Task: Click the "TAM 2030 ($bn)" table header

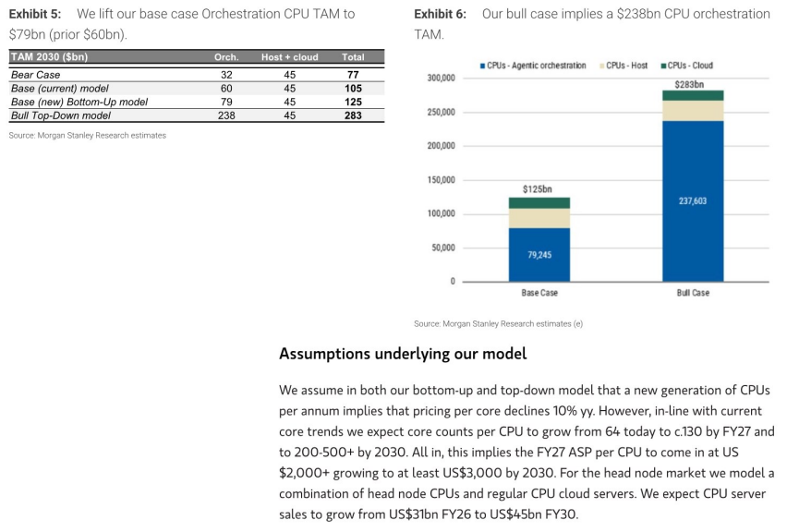Action: [49, 57]
